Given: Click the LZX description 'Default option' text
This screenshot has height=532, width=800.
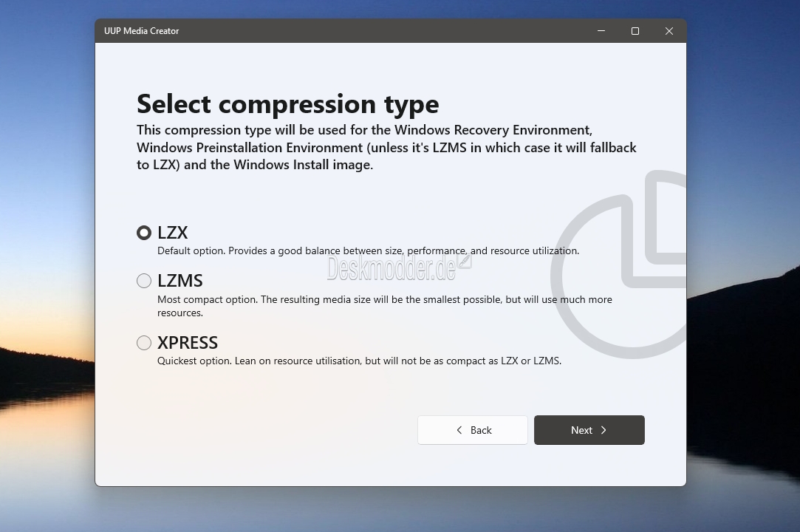Looking at the screenshot, I should click(368, 250).
